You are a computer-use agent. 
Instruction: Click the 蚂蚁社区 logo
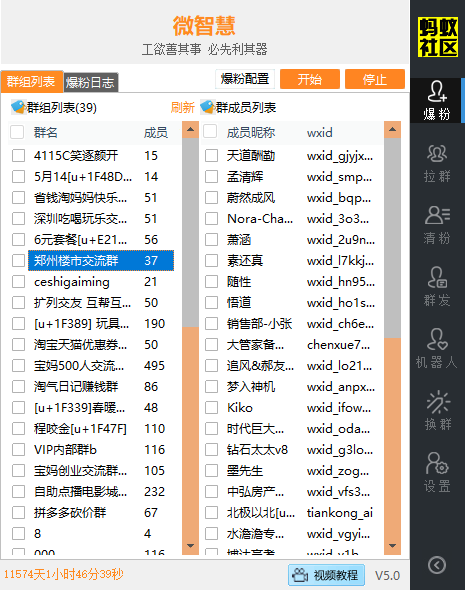pyautogui.click(x=438, y=37)
